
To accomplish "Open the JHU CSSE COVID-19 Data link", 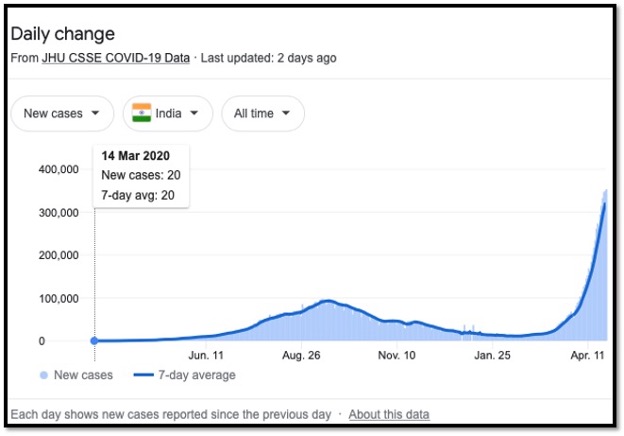I will [x=116, y=58].
